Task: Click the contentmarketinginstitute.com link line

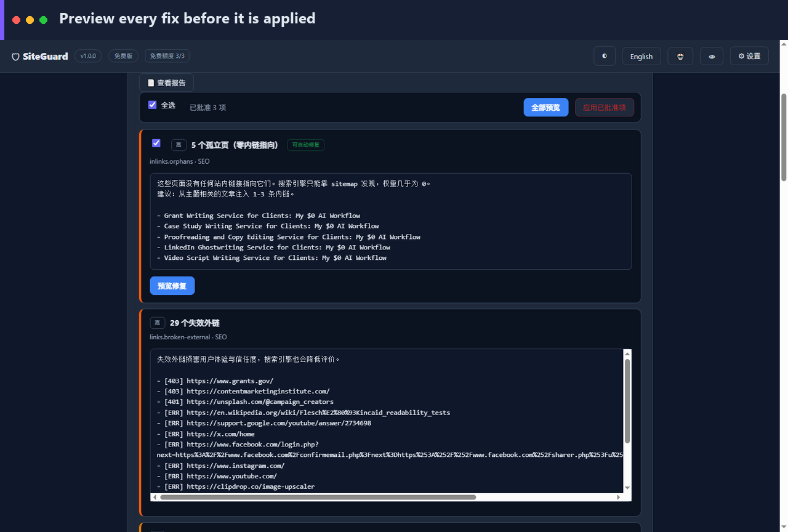Action: [x=243, y=391]
